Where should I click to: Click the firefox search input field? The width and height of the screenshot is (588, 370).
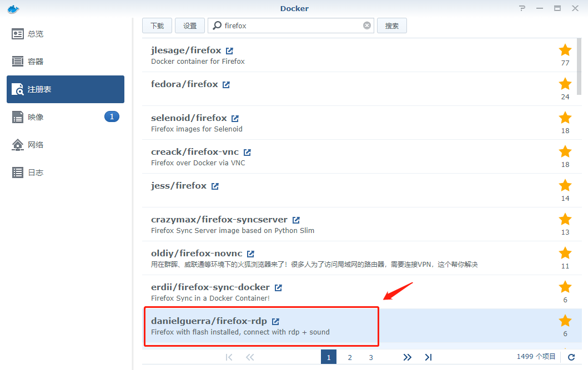[291, 26]
